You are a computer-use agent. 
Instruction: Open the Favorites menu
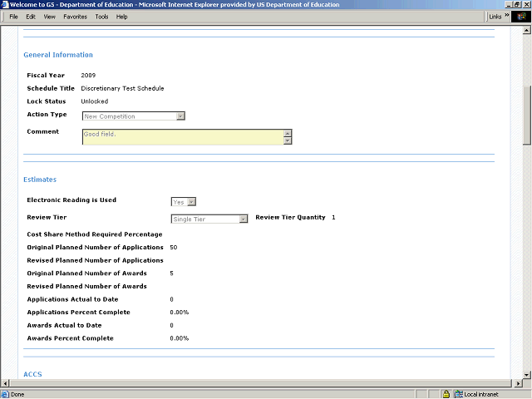[75, 17]
